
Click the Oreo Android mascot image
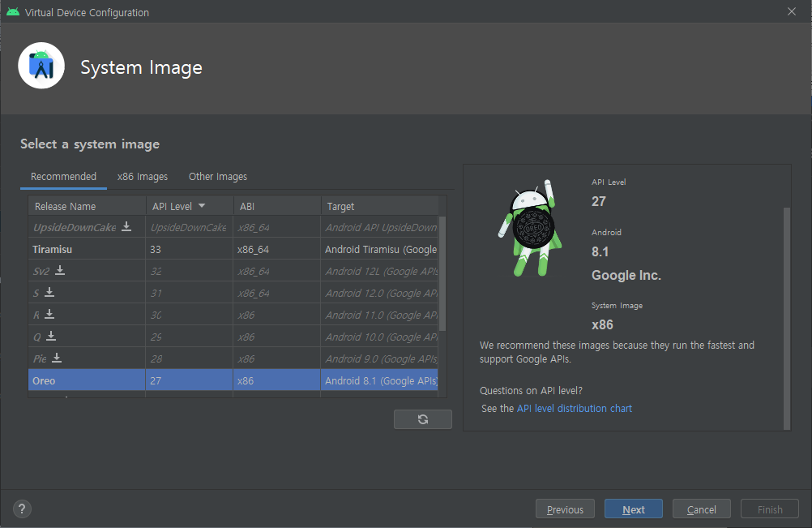[x=531, y=228]
